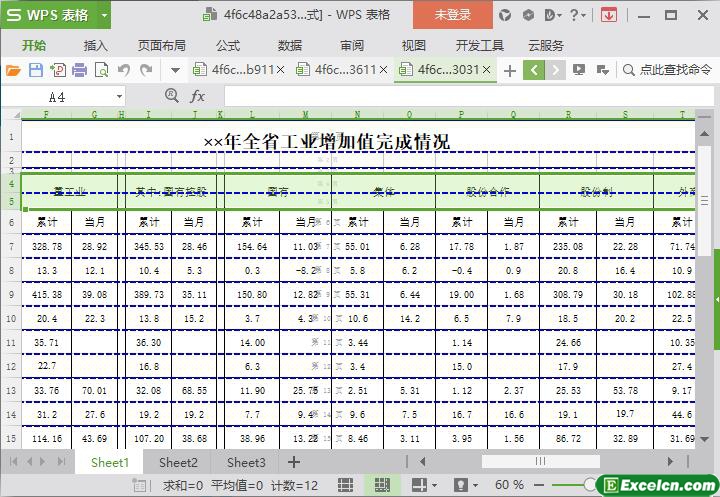The height and width of the screenshot is (497, 720).
Task: Click the red download arrow icon
Action: (608, 15)
